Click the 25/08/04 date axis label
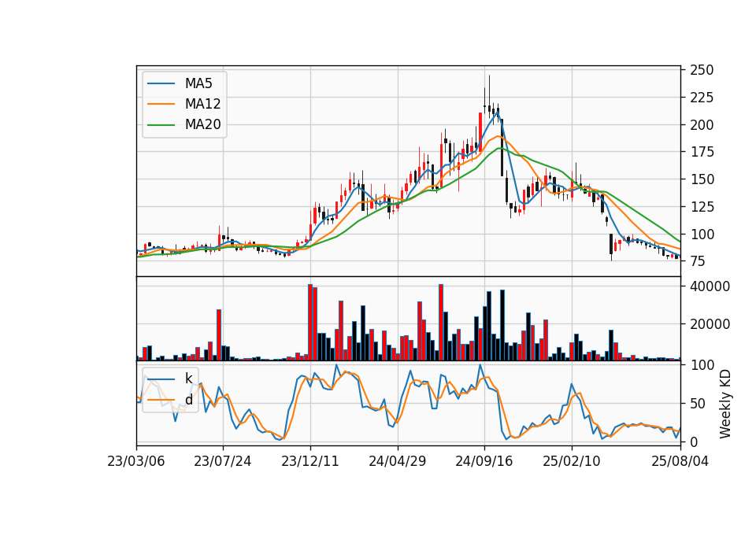Screen dimensions: 756x543 [x=680, y=461]
